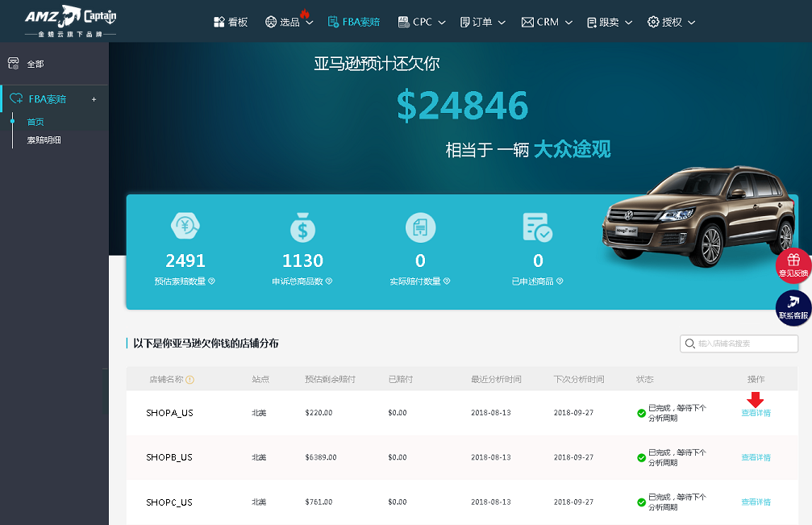Click the 预估剩余赔付 column header
This screenshot has height=525, width=812.
pyautogui.click(x=331, y=380)
